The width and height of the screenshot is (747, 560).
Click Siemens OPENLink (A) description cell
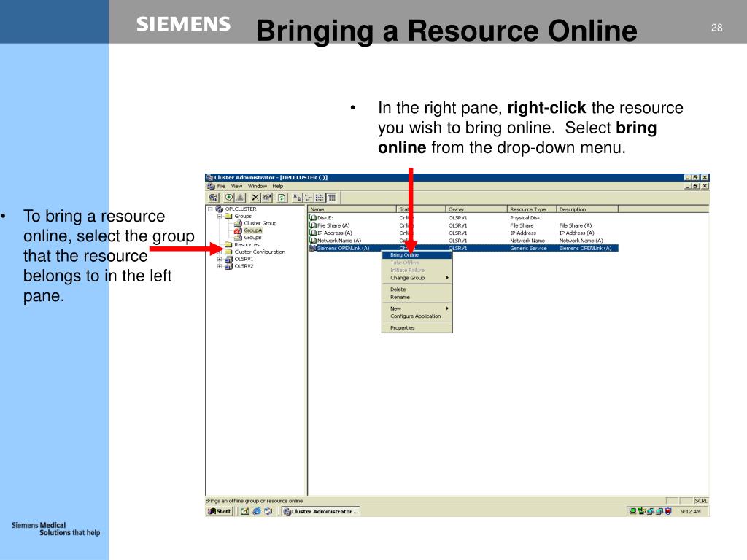click(x=586, y=249)
